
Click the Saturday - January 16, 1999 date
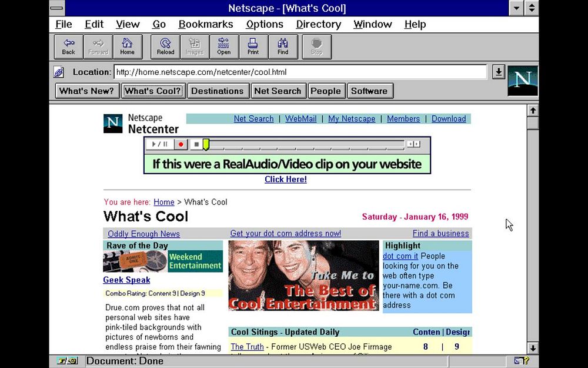[x=415, y=217]
